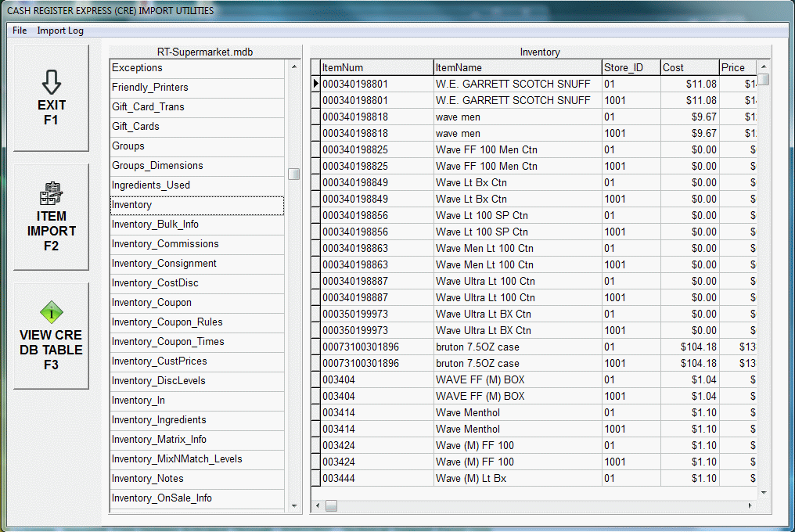Click the green diamond View CRE DB icon
The height and width of the screenshot is (532, 795).
coord(52,314)
